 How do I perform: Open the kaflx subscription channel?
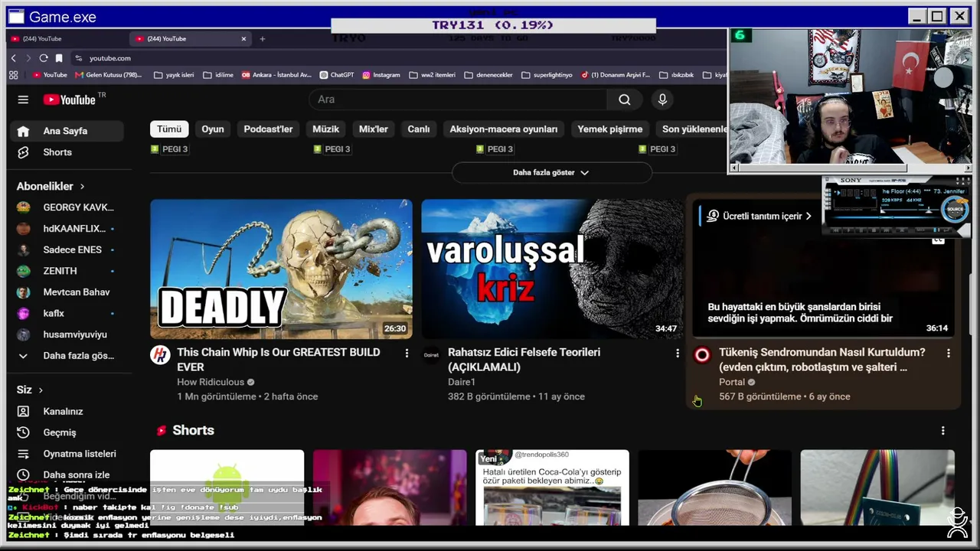click(67, 313)
